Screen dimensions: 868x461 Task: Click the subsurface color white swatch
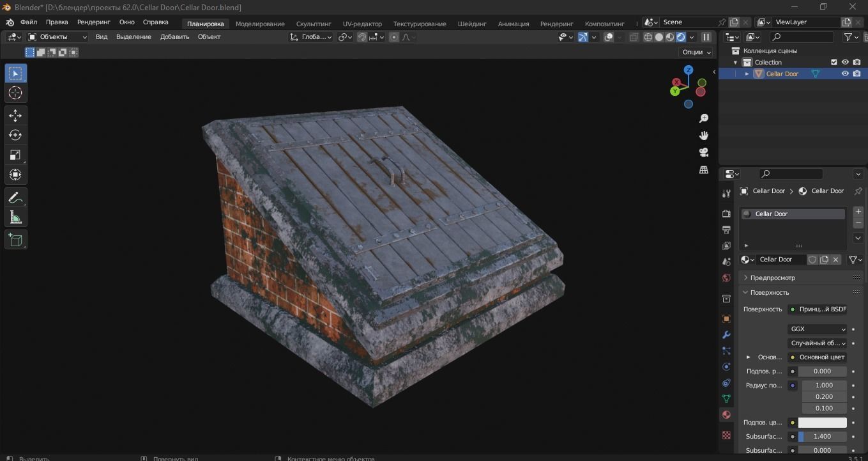tap(822, 423)
